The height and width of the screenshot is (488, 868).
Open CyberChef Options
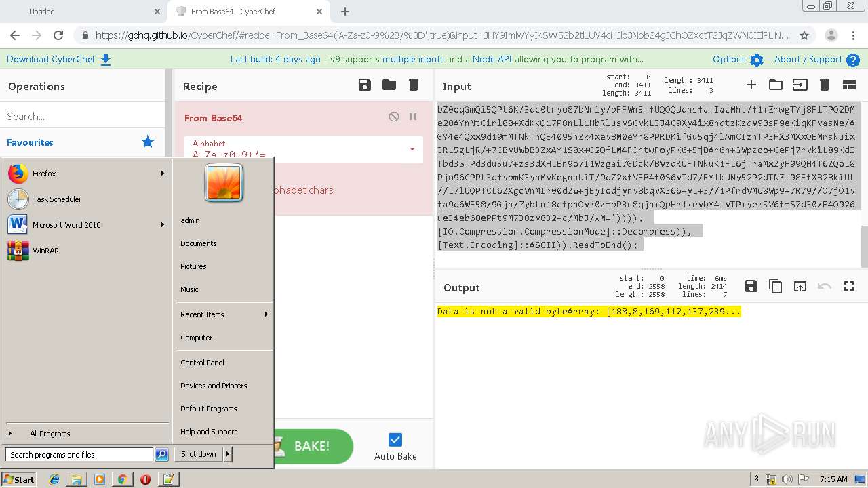coord(738,59)
